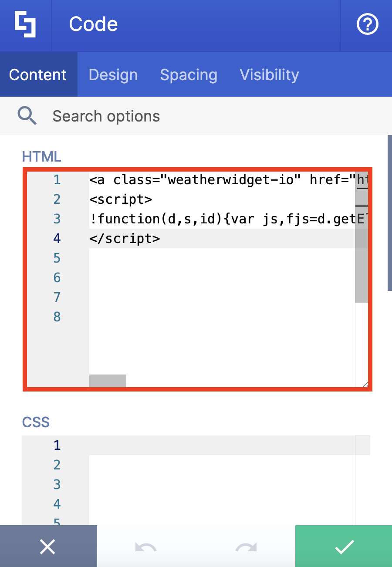Click the !function(d,s,id) code line
This screenshot has height=567, width=392.
(x=229, y=219)
